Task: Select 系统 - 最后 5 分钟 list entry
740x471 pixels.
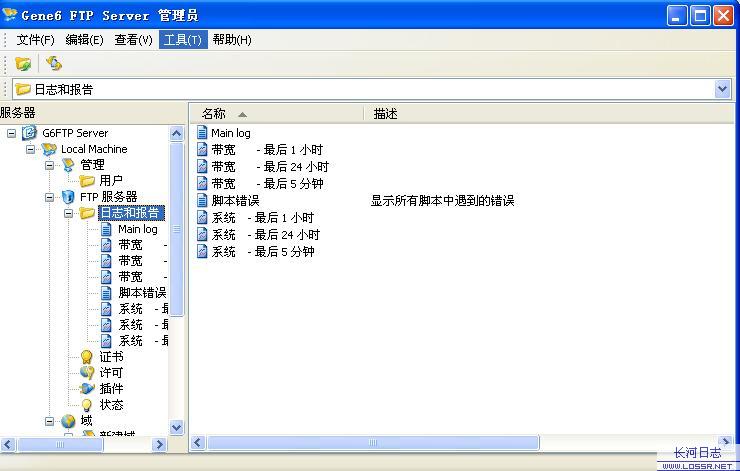Action: pyautogui.click(x=263, y=252)
